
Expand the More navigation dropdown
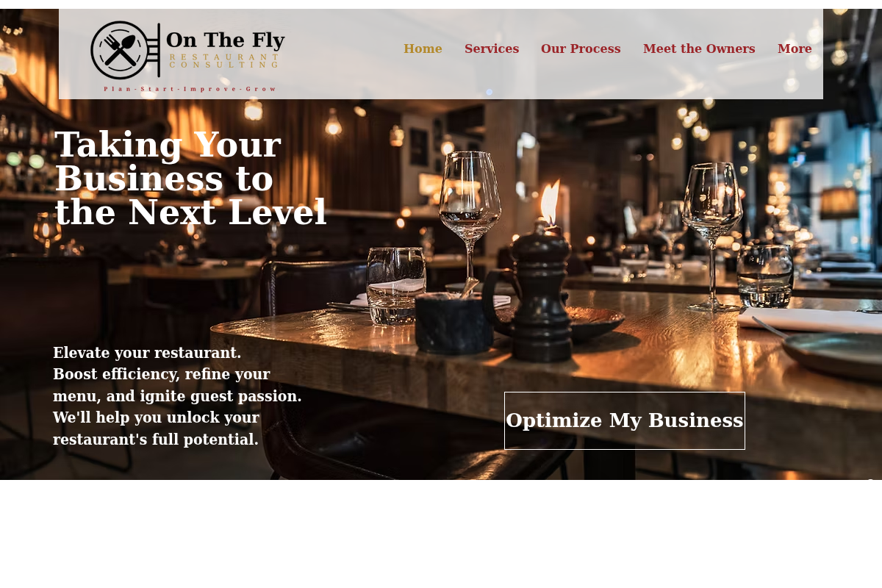795,49
